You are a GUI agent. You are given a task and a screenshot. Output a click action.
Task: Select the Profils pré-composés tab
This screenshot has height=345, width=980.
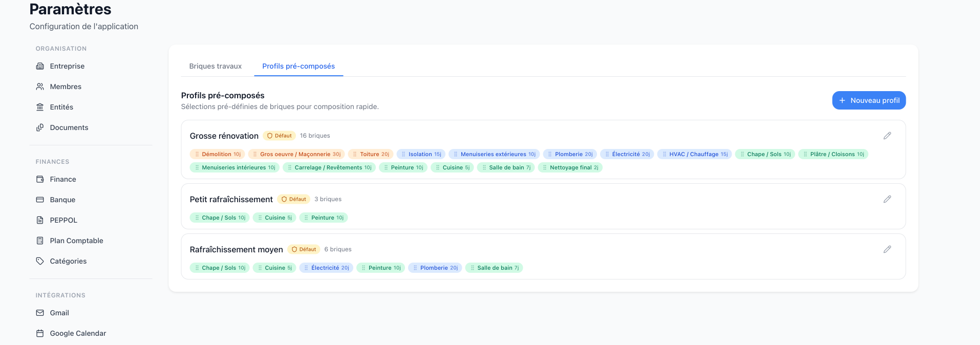299,66
